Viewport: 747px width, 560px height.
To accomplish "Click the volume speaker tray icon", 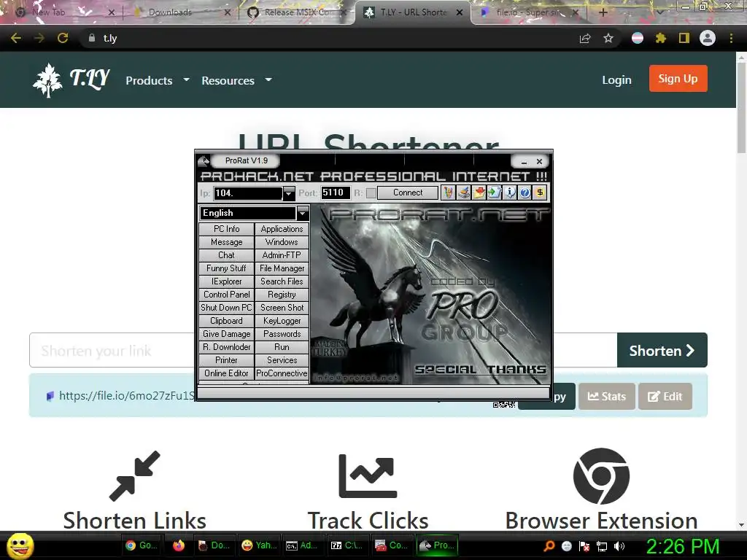I will coord(619,546).
